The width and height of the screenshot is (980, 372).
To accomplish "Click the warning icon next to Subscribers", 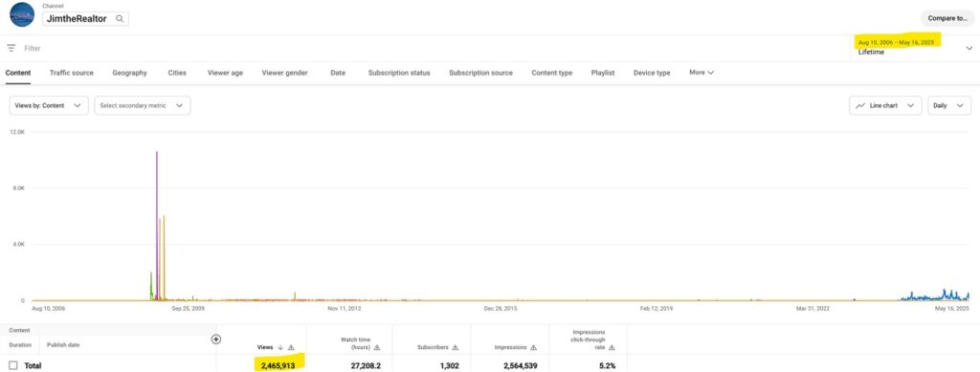I will [x=455, y=348].
